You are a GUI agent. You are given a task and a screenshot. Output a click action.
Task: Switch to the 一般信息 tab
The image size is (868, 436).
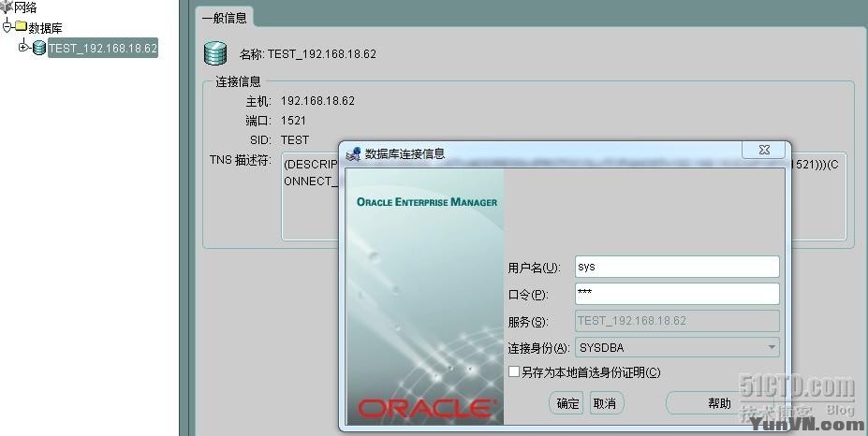225,18
